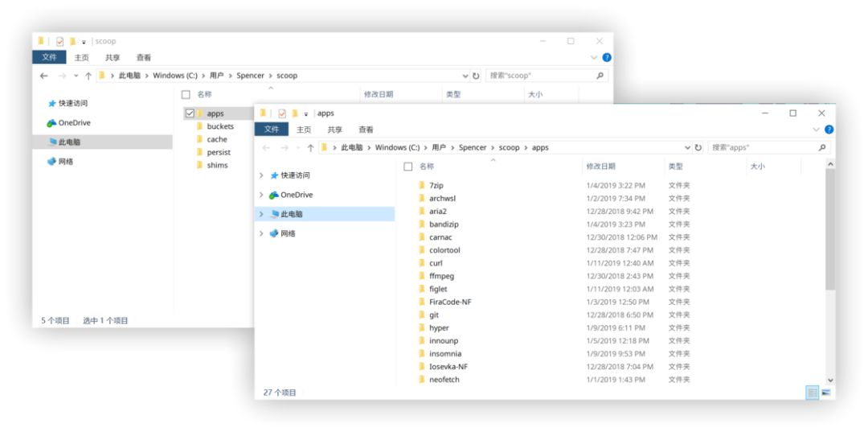868x432 pixels.
Task: Select the hyper folder icon
Action: point(422,328)
